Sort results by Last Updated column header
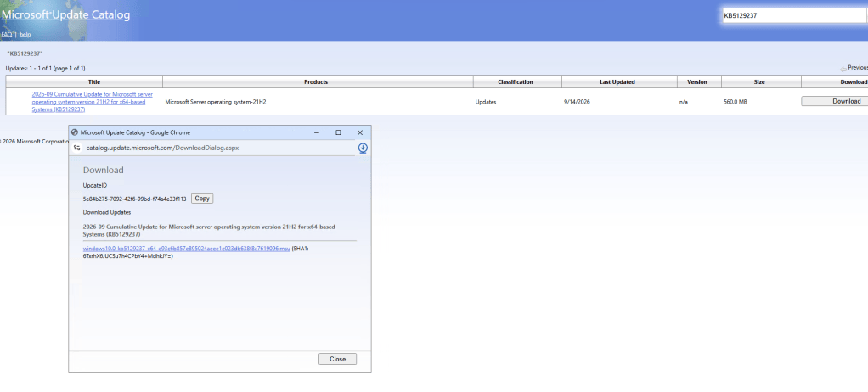This screenshot has height=392, width=868. click(x=617, y=81)
